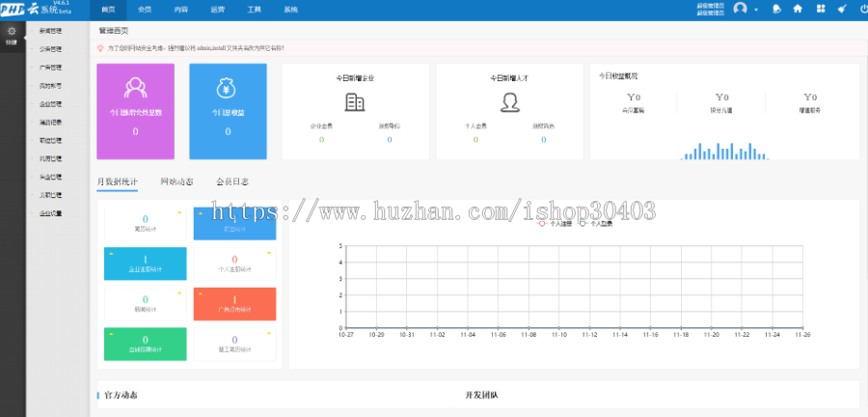Click the yellow up arrow on the 广告点击统计 tile

click(x=201, y=293)
